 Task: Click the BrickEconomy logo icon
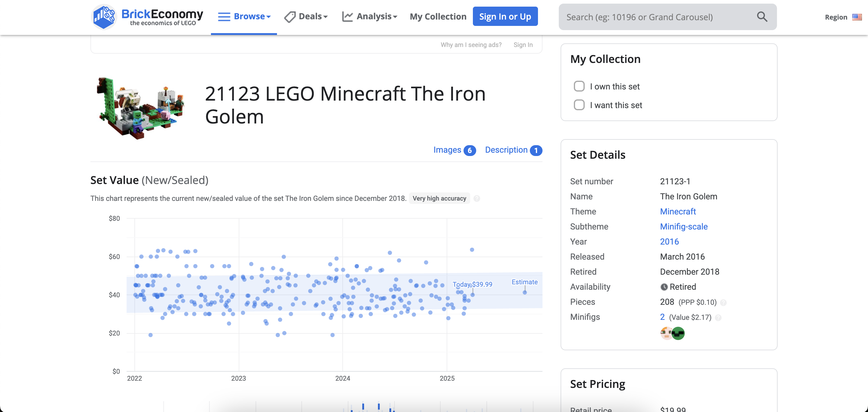pyautogui.click(x=104, y=17)
